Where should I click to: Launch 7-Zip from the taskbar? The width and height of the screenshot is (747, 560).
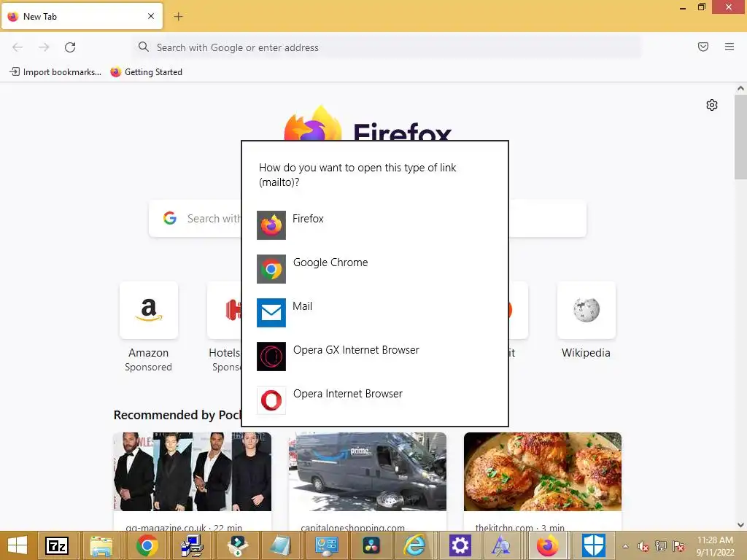(x=57, y=545)
